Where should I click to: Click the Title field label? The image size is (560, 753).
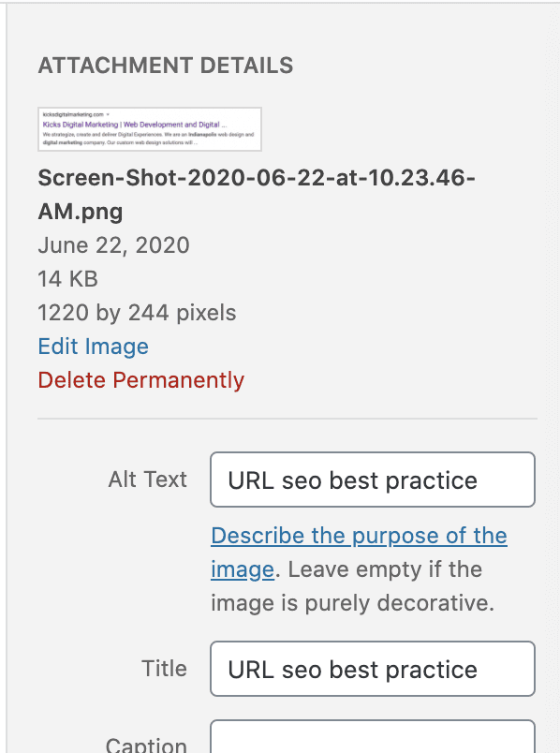164,669
